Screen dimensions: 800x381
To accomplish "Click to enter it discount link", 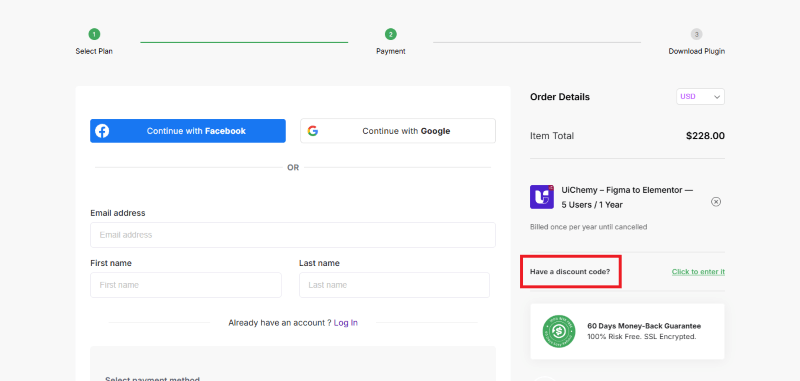I will point(698,272).
